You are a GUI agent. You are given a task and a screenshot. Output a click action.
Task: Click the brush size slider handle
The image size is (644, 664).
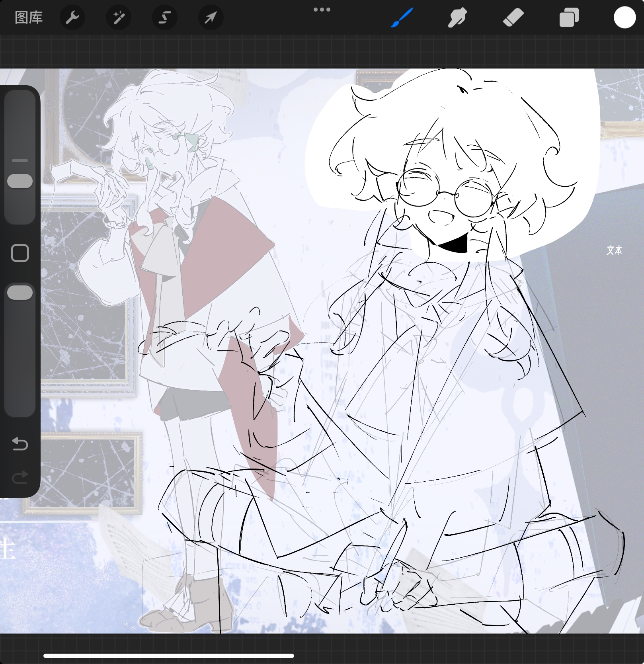tap(20, 181)
